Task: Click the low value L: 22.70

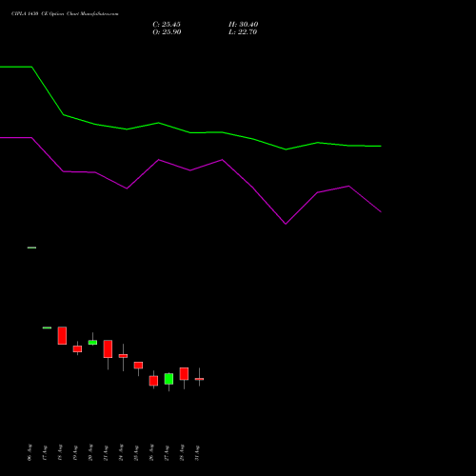Action: 243,32
